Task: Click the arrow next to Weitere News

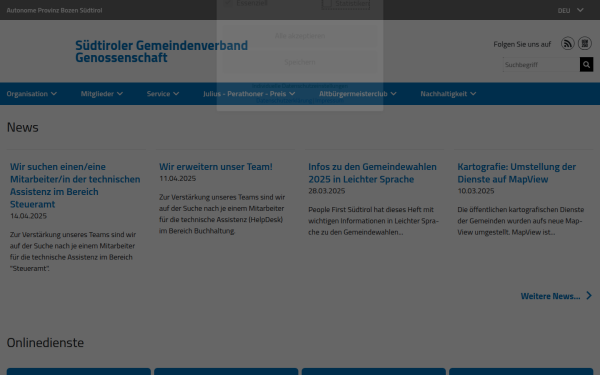Action: (589, 296)
